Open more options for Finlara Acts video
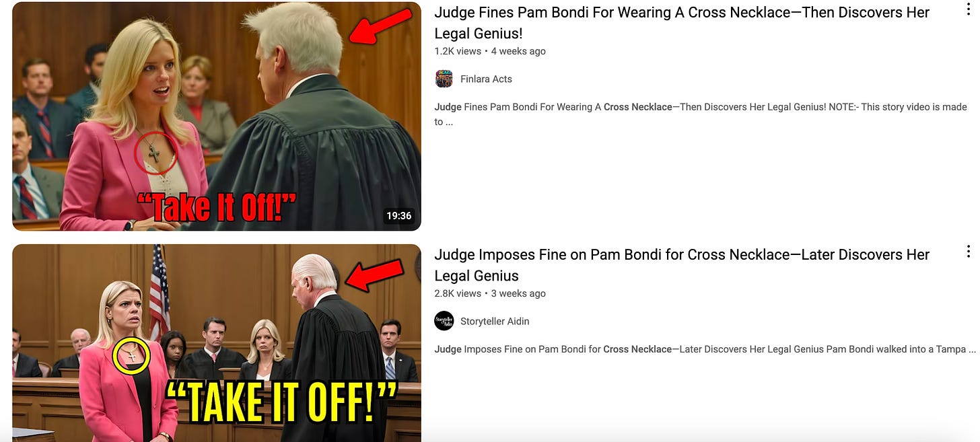980x442 pixels. [x=969, y=9]
